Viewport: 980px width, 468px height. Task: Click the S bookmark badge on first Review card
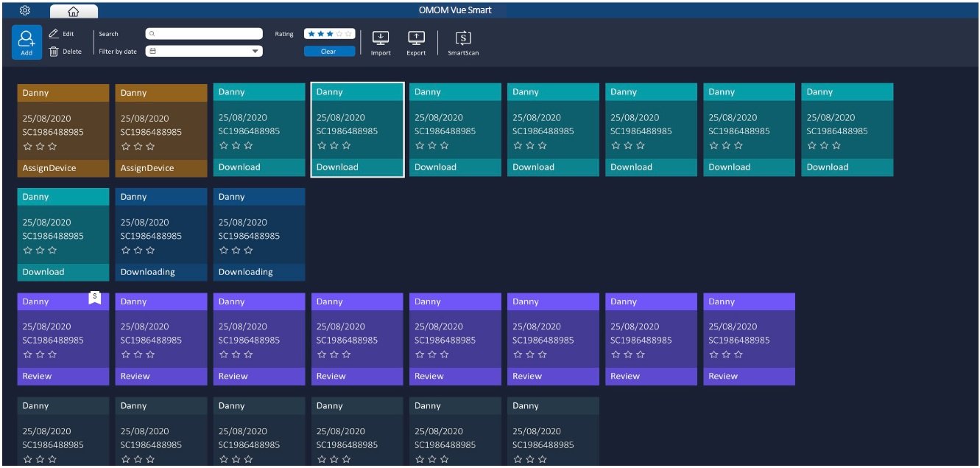point(94,297)
